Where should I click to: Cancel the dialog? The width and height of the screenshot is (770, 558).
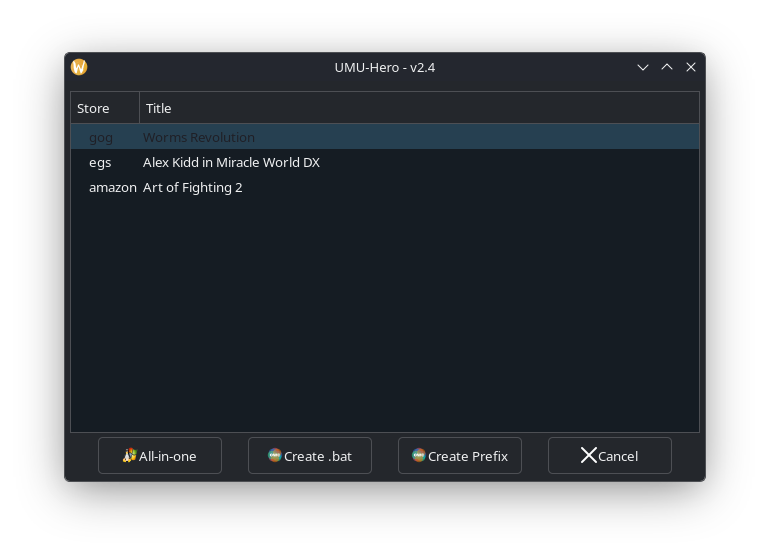pyautogui.click(x=609, y=456)
